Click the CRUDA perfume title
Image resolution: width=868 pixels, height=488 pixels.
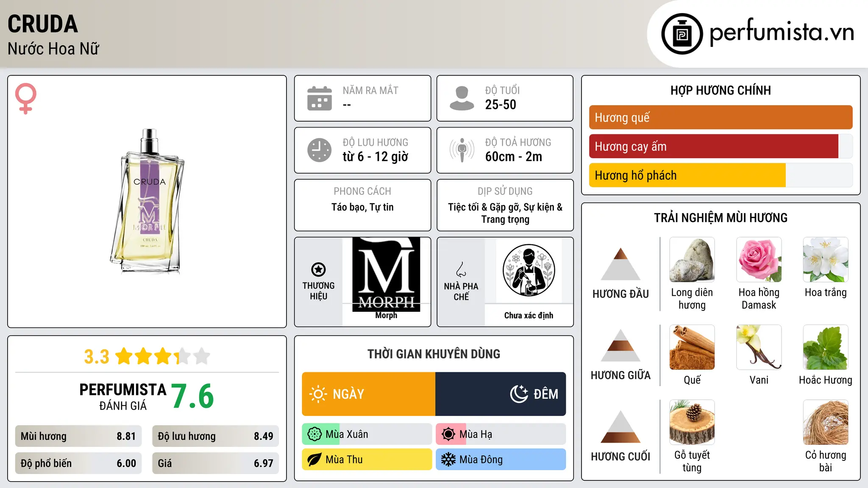tap(43, 24)
